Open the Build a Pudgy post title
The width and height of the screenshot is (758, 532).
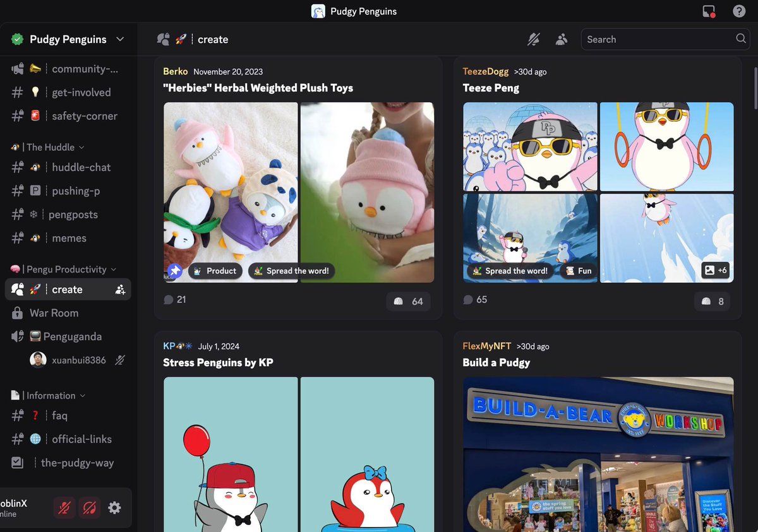(x=496, y=362)
